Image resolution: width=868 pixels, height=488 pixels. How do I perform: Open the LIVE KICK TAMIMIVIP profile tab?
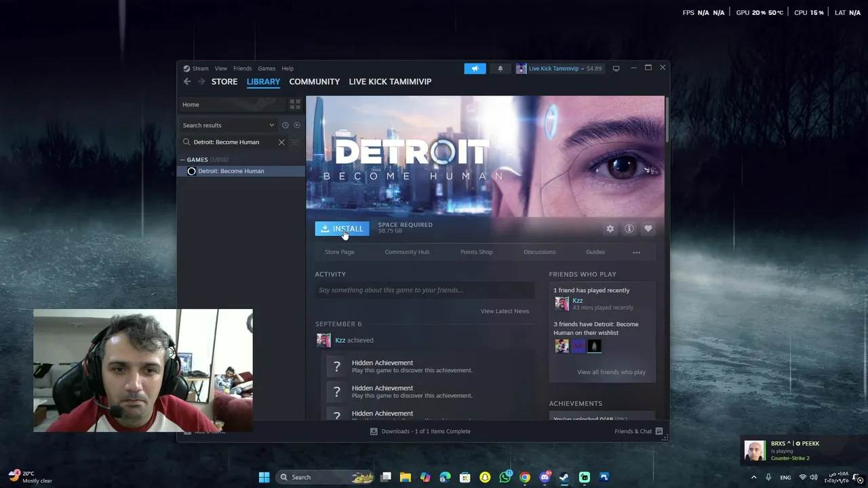point(390,81)
